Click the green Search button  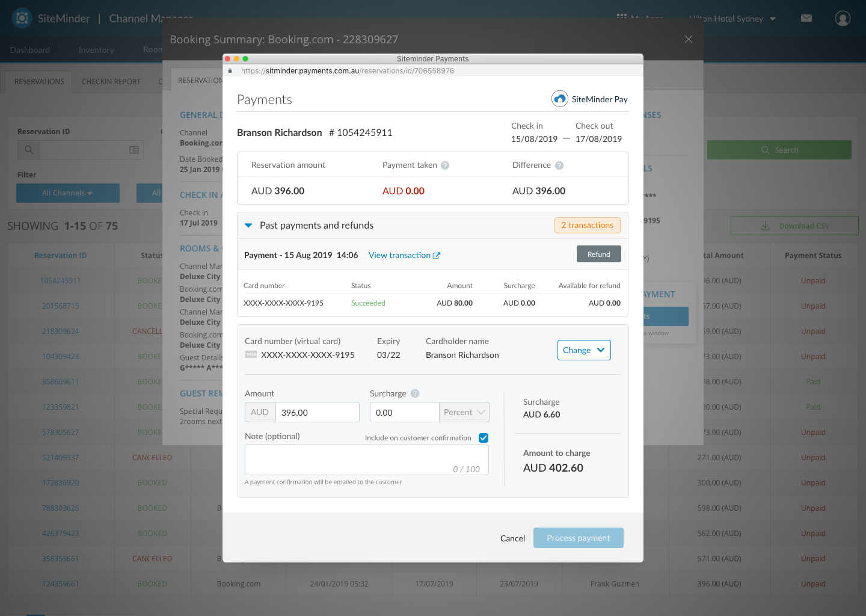(779, 150)
